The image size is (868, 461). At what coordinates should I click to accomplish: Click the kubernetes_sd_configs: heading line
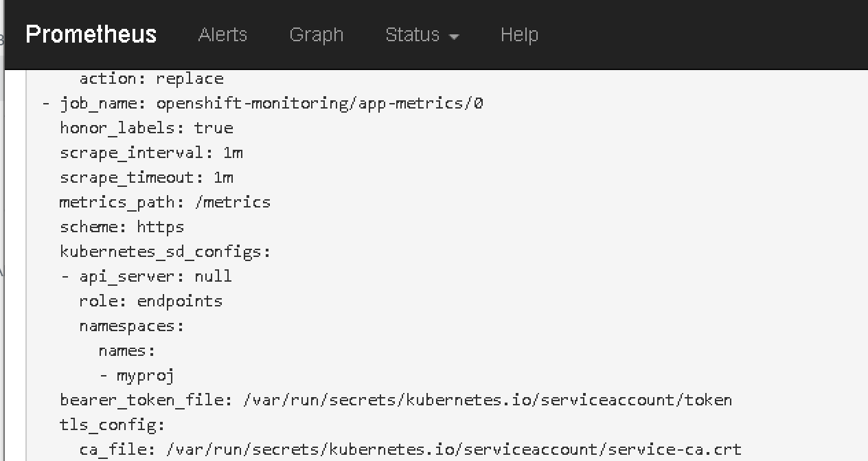[x=165, y=251]
